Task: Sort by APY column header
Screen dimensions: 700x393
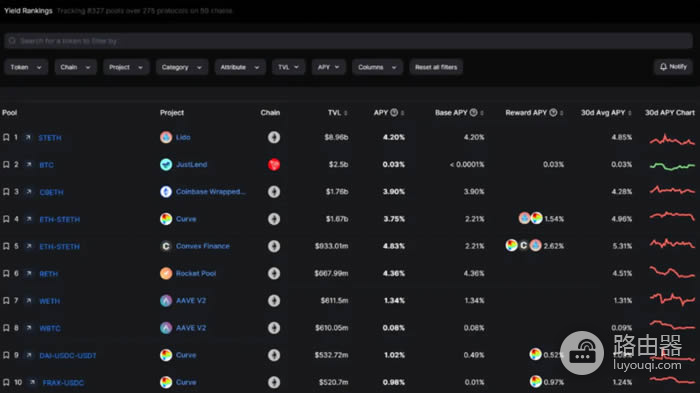Action: (x=389, y=113)
